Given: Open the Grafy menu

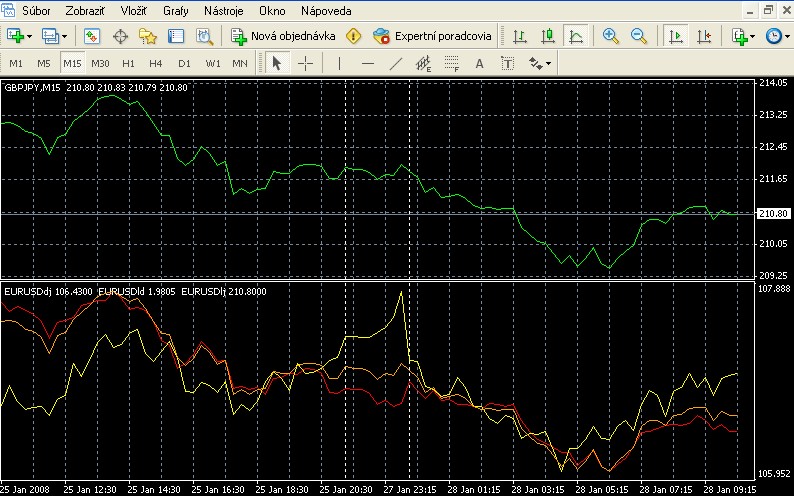Looking at the screenshot, I should coord(176,11).
